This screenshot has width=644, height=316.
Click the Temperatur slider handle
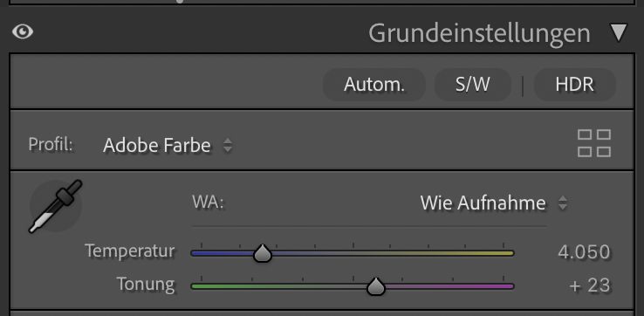(x=263, y=253)
